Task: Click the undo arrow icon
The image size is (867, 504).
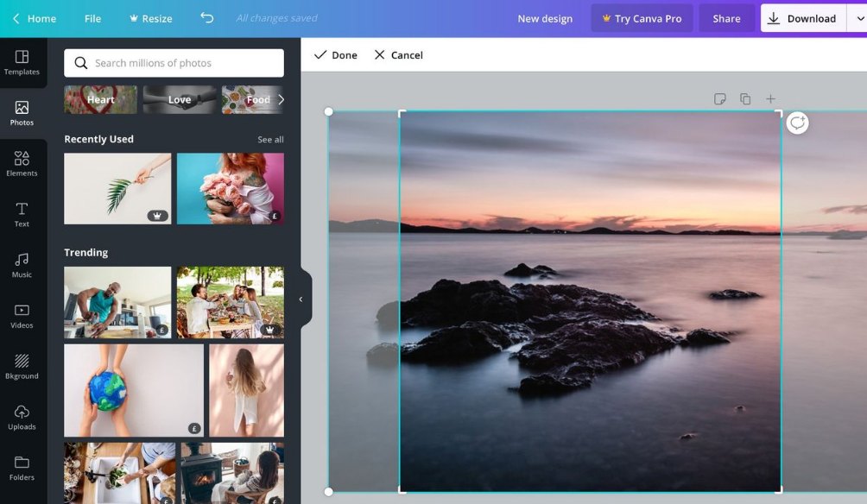Action: (x=206, y=18)
